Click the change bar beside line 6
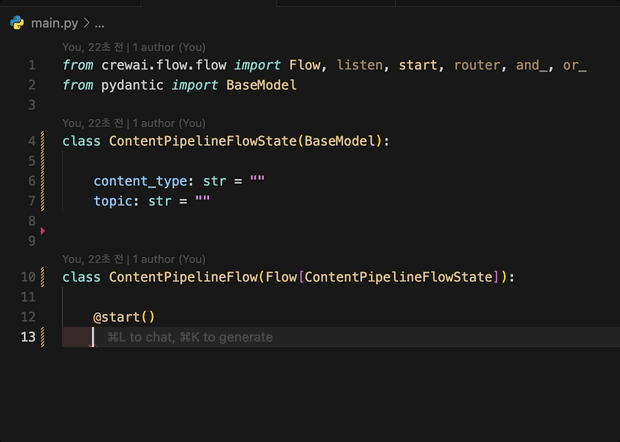 43,181
